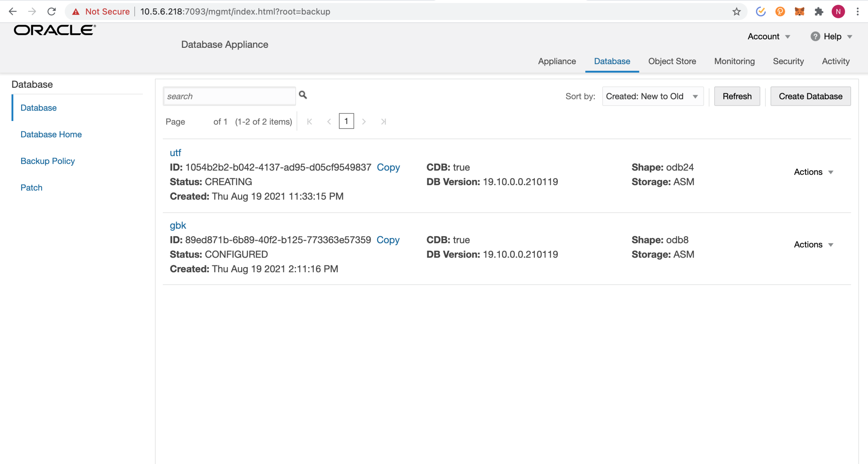Open the orange circular browser extension
868x464 pixels.
[x=780, y=12]
